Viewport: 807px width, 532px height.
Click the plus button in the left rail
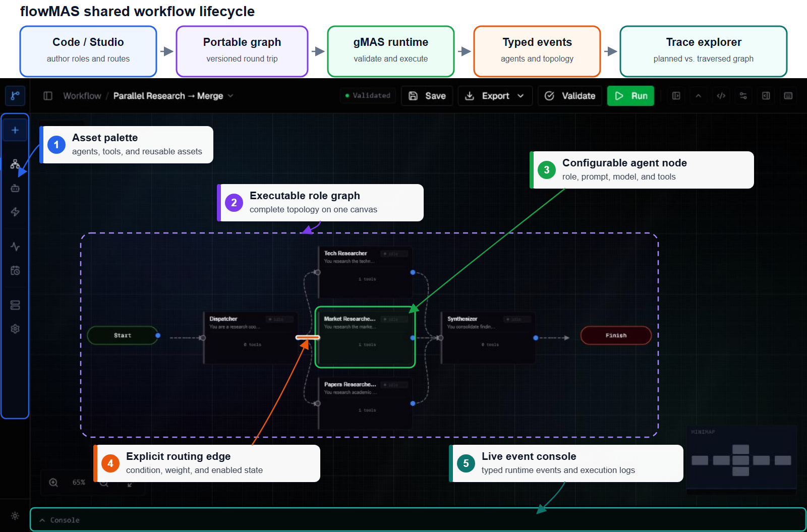(15, 130)
